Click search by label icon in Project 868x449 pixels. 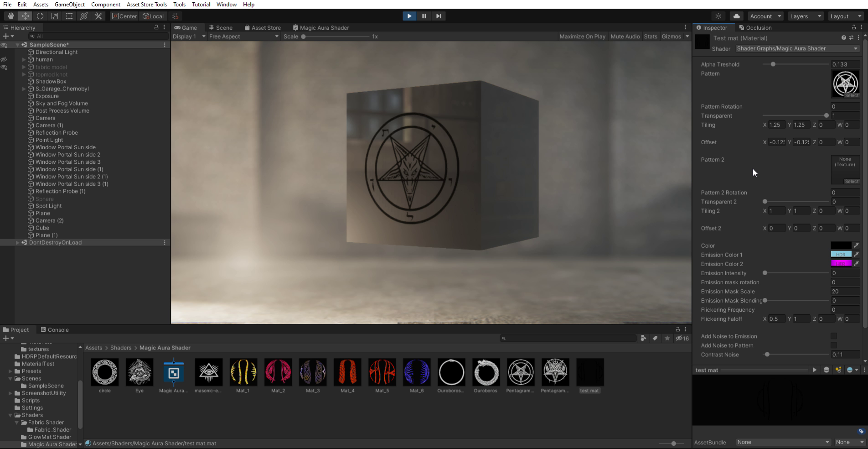[655, 338]
